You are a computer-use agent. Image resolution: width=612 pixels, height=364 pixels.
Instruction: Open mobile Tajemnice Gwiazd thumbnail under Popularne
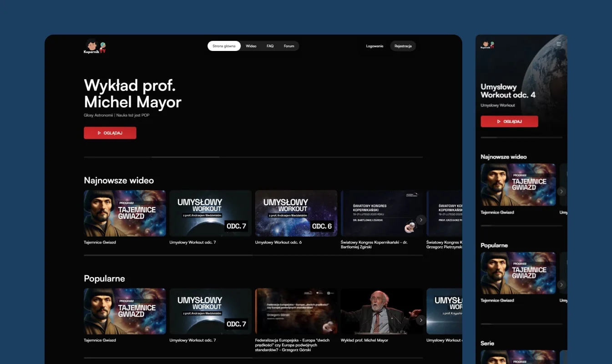[x=518, y=273]
